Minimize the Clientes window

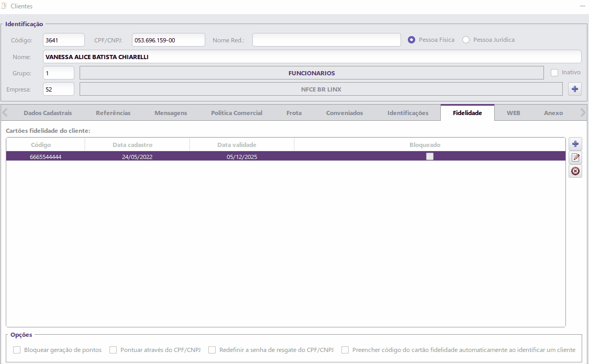582,6
